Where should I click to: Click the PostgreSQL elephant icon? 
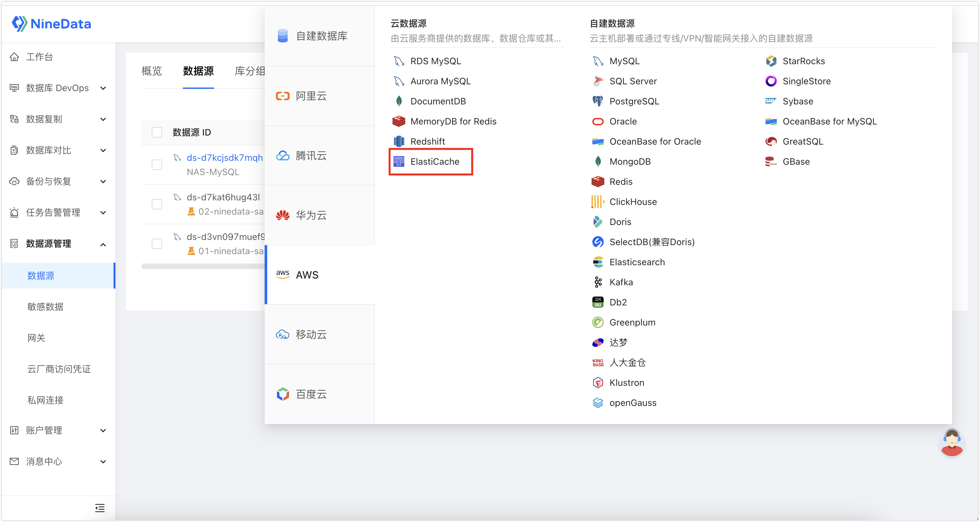click(x=598, y=101)
